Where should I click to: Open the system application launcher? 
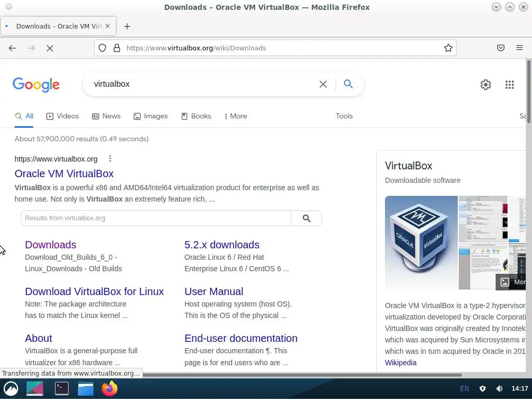[11, 389]
